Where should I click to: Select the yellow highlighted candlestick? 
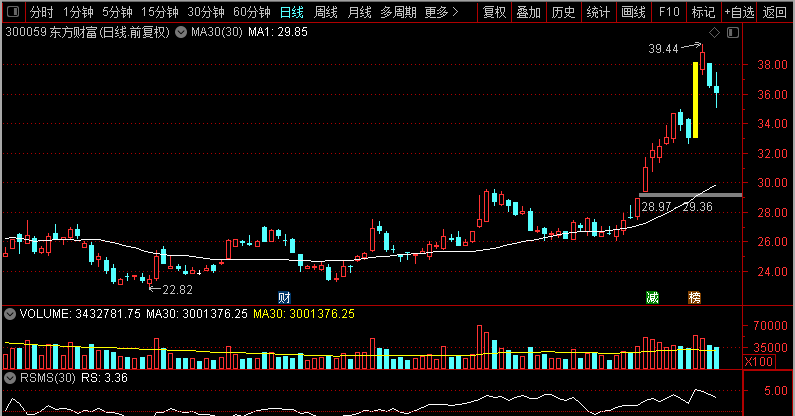696,100
